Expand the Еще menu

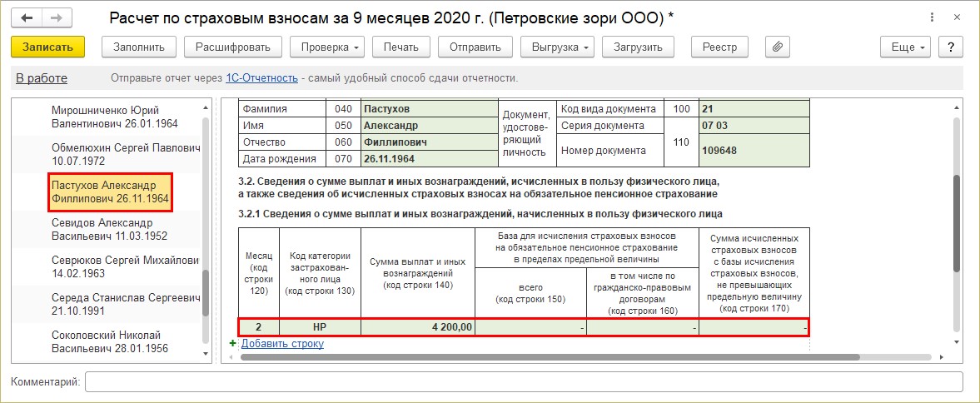[x=906, y=47]
